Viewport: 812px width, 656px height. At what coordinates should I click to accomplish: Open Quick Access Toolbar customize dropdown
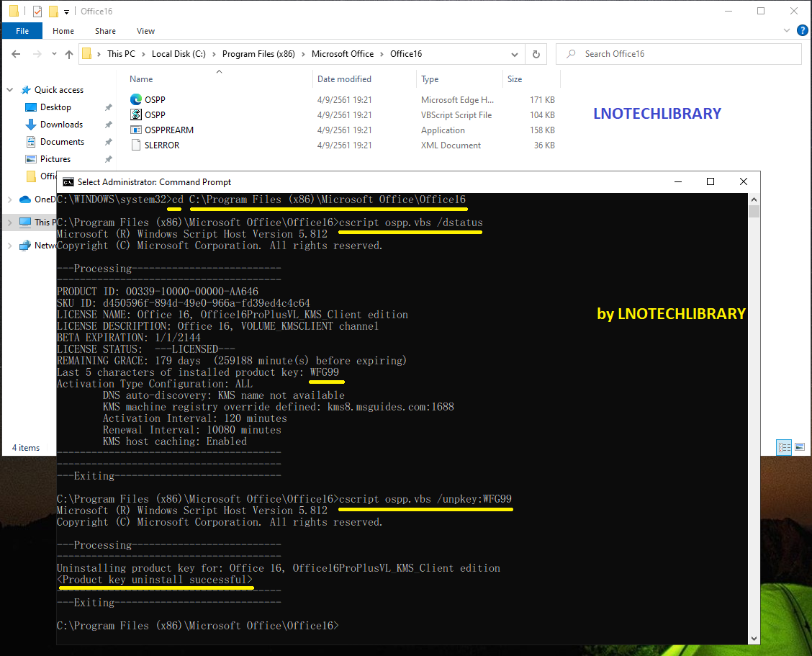tap(67, 12)
